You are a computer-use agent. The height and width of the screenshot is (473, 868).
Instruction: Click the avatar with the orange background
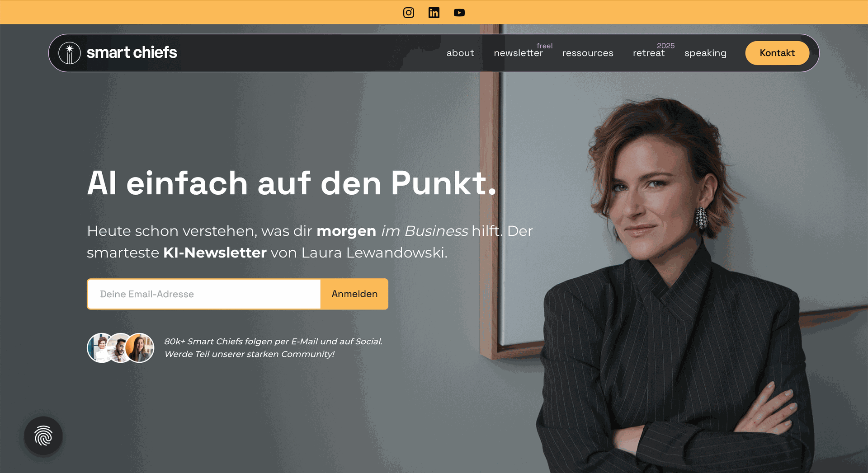[140, 348]
